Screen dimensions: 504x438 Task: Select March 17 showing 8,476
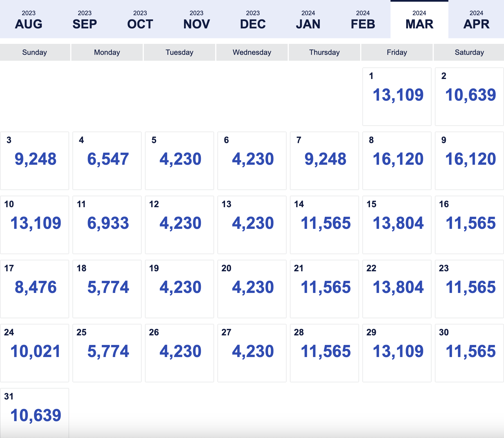click(x=35, y=289)
